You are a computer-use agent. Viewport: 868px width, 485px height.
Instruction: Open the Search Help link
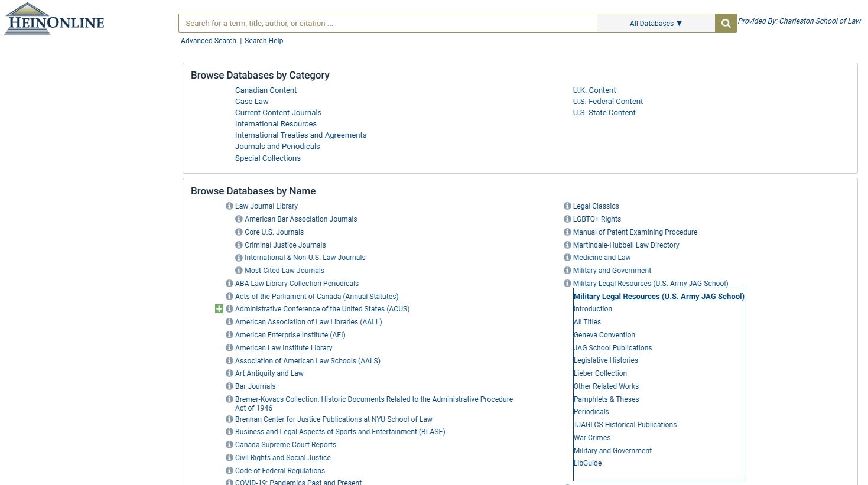click(264, 41)
